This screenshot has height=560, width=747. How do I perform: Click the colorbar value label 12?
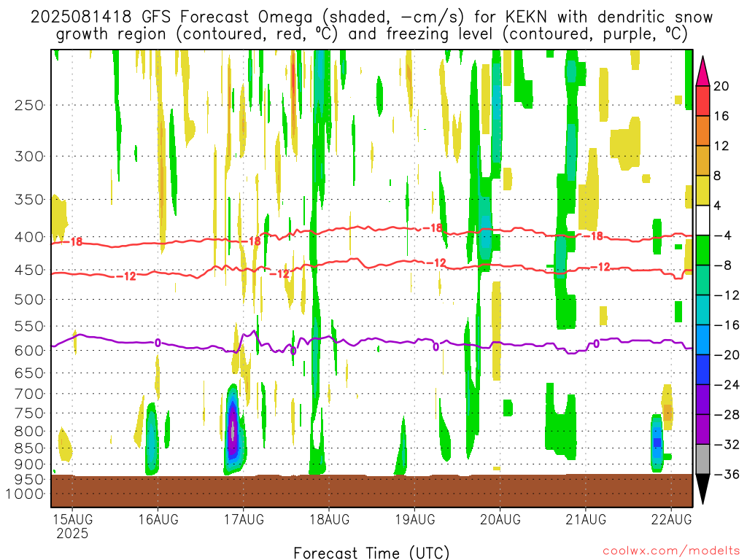[x=721, y=146]
